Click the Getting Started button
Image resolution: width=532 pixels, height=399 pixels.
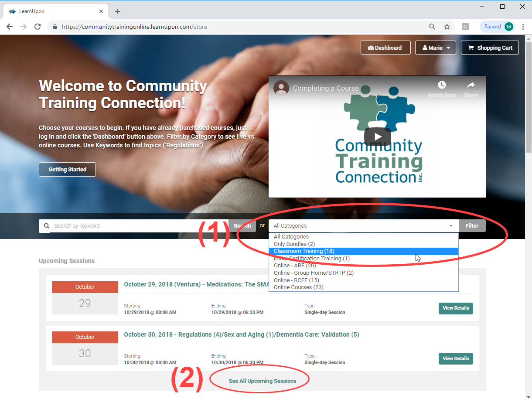(67, 169)
